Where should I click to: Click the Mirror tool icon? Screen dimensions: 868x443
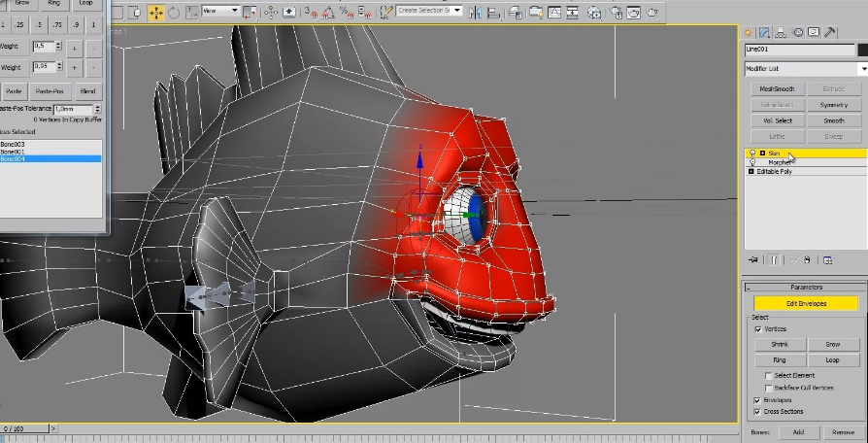coord(475,13)
